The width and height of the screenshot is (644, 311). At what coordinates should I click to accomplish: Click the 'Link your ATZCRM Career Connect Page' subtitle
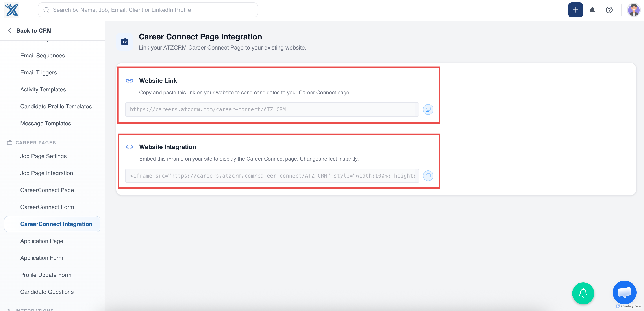(222, 48)
